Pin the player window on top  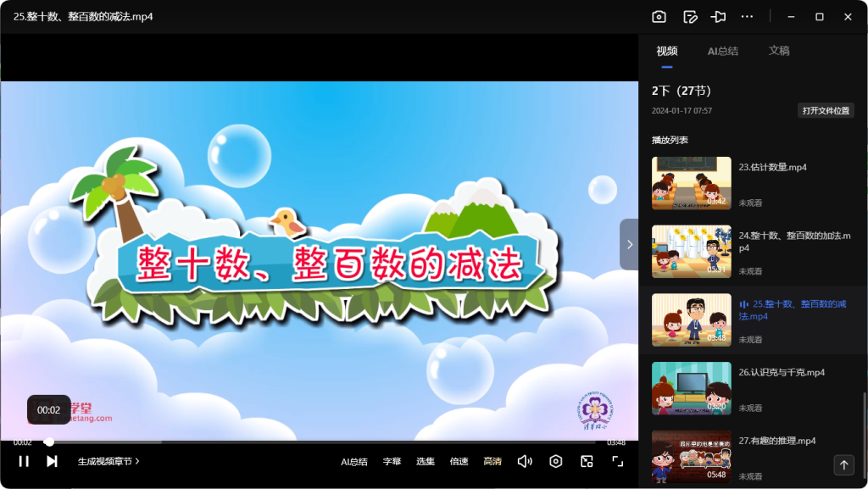719,17
